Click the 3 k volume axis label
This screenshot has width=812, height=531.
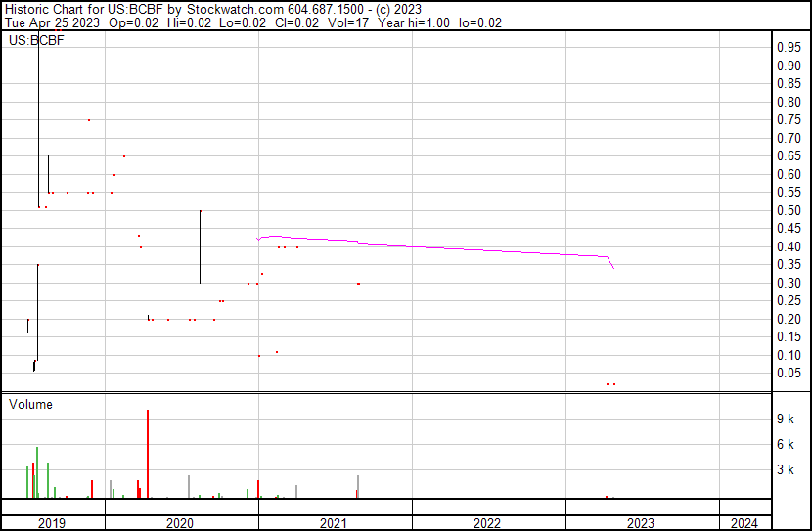[x=785, y=470]
